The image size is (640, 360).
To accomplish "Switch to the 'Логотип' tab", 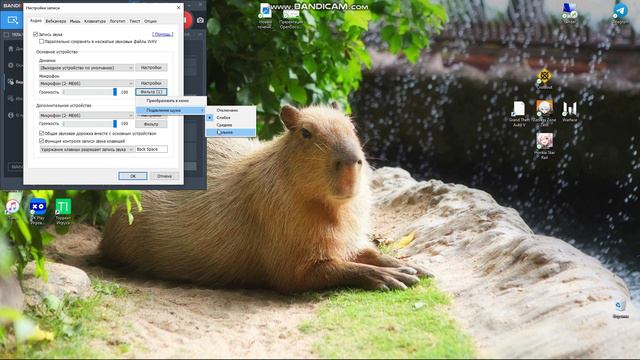I will (x=118, y=21).
